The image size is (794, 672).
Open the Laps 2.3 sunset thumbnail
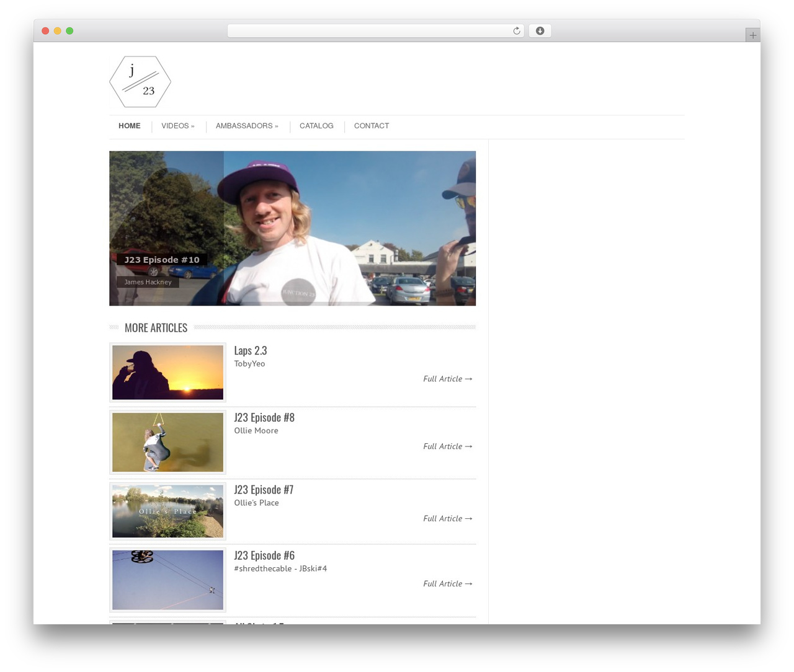coord(167,373)
